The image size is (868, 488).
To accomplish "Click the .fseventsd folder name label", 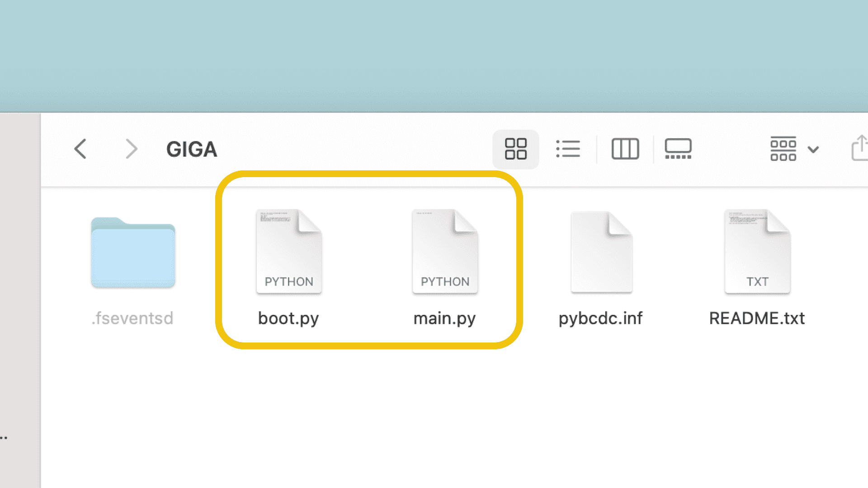I will [132, 319].
